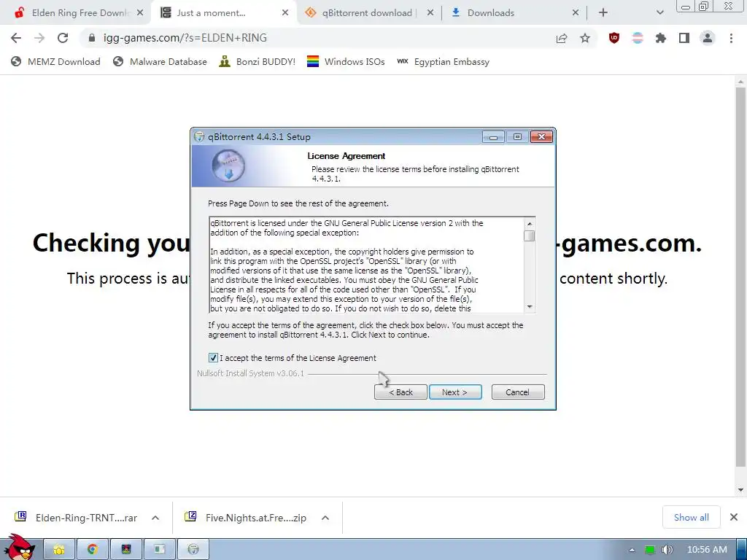747x560 pixels.
Task: Close the Elden Ring Free Download tab
Action: (140, 13)
